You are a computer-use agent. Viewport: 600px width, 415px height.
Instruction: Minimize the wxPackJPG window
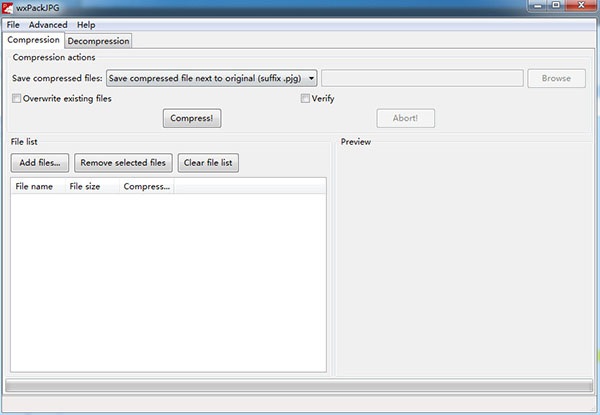tap(538, 5)
